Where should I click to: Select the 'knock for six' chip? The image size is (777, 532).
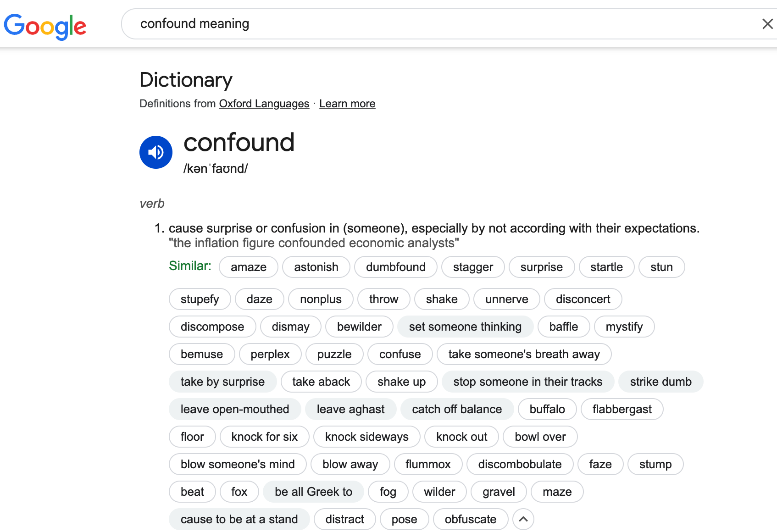coord(265,437)
